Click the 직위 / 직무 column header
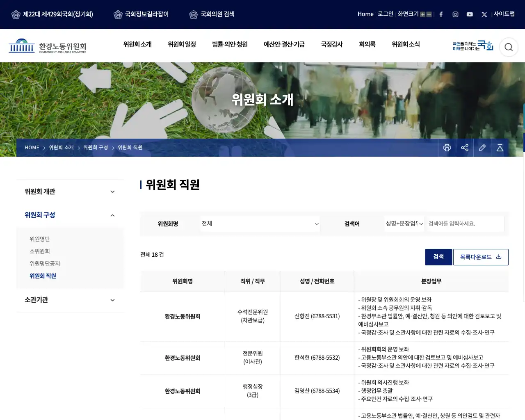 [253, 281]
